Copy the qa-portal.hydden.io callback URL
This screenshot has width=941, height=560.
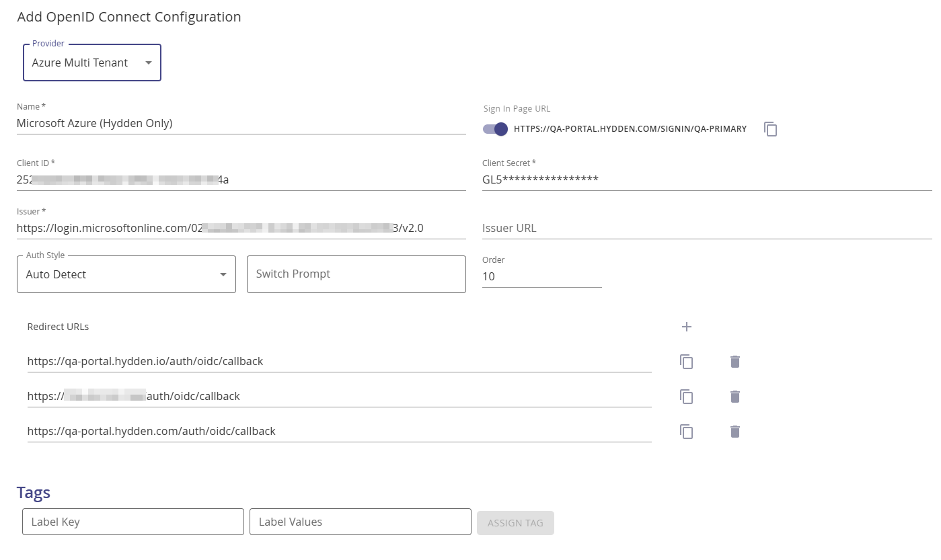[x=686, y=362]
